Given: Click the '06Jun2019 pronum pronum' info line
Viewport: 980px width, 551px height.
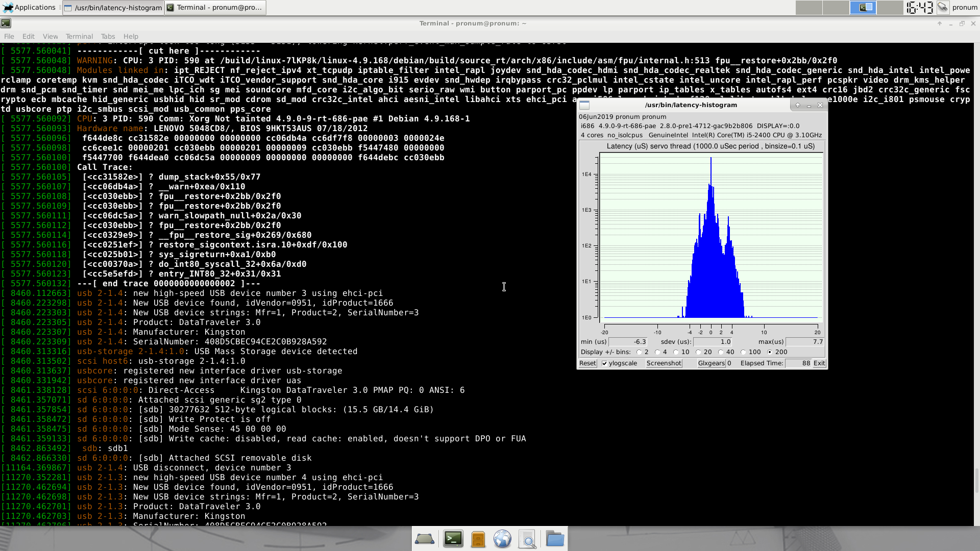Looking at the screenshot, I should pos(623,117).
